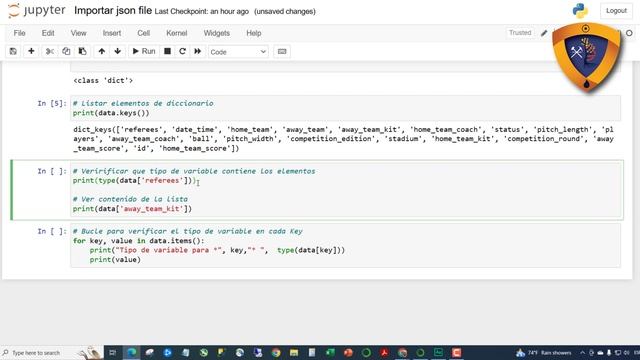Click the for key, value in data.items() line
Screen dimensions: 640x360
[138, 241]
